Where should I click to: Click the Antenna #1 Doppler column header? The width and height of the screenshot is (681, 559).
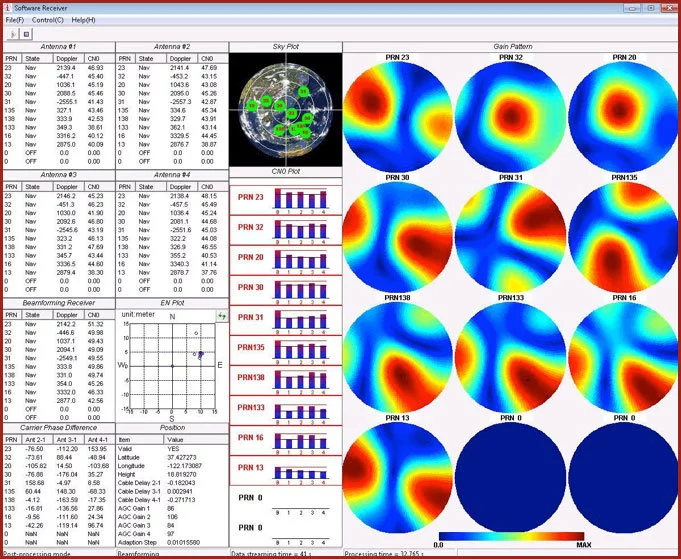click(x=70, y=59)
